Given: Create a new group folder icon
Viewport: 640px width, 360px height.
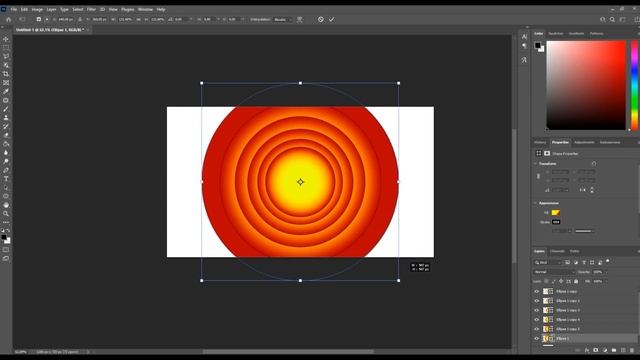Looking at the screenshot, I should [x=614, y=350].
